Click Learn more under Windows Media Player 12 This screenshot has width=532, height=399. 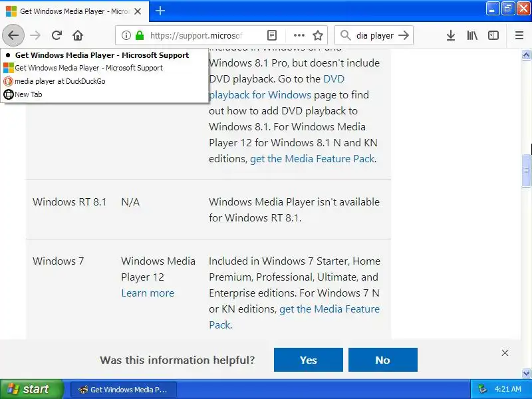click(148, 293)
